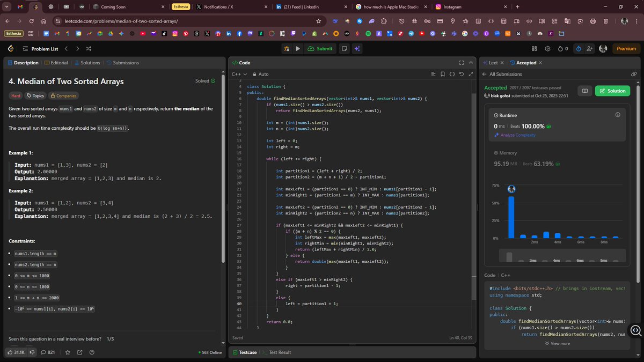Format the code with the lines icon
This screenshot has width=644, height=362.
(x=433, y=74)
